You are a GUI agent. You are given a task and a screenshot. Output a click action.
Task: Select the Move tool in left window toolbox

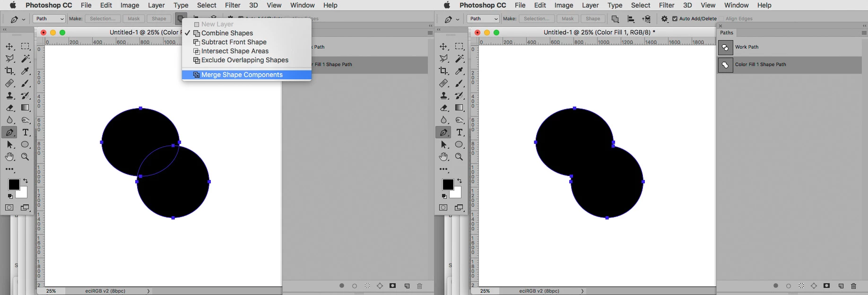(9, 46)
